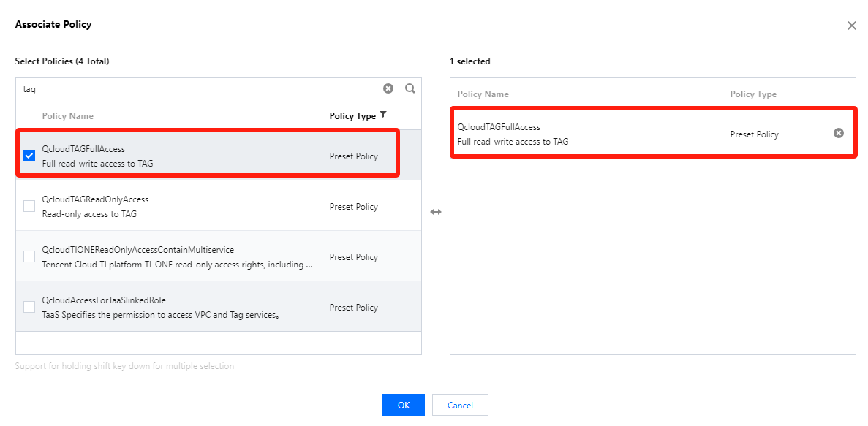
Task: Click the Policy Name header in selected panel
Action: 483,94
